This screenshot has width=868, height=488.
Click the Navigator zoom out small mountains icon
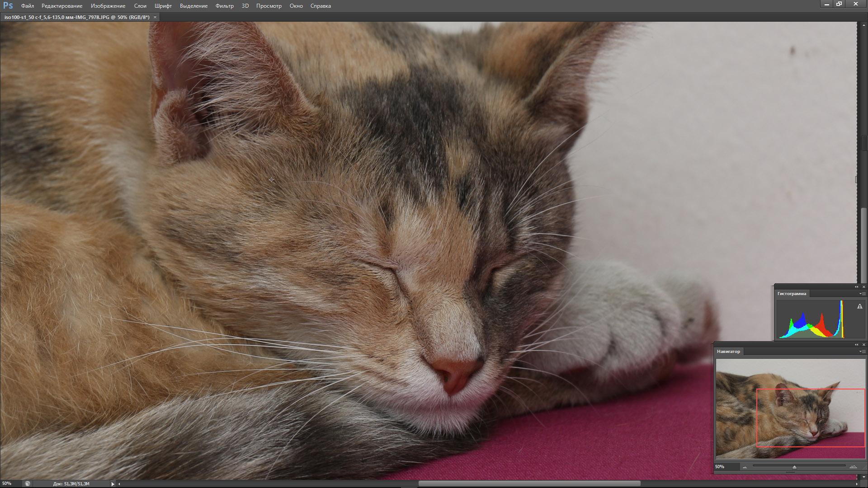[745, 467]
